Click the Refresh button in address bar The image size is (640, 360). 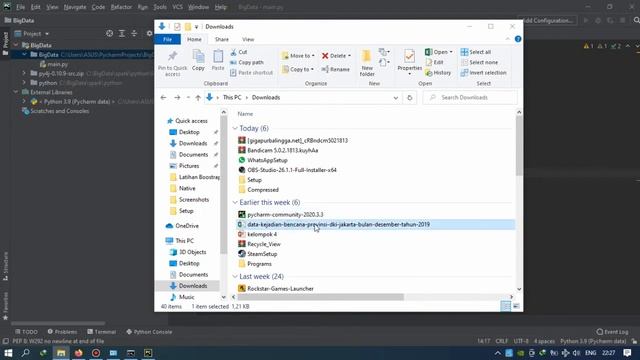[409, 98]
